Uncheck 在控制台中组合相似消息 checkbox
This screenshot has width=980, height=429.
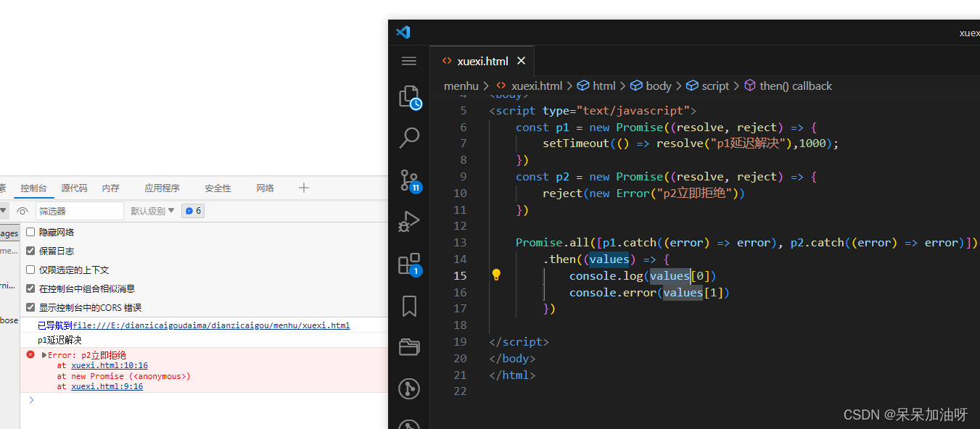tap(30, 288)
